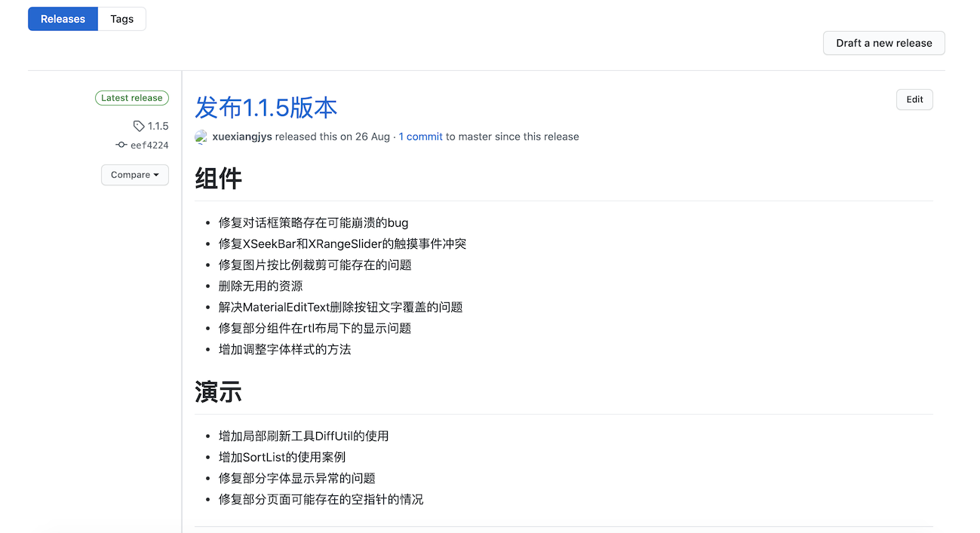Click the tag icon beside 1.1.5
This screenshot has height=533, width=980.
point(139,126)
